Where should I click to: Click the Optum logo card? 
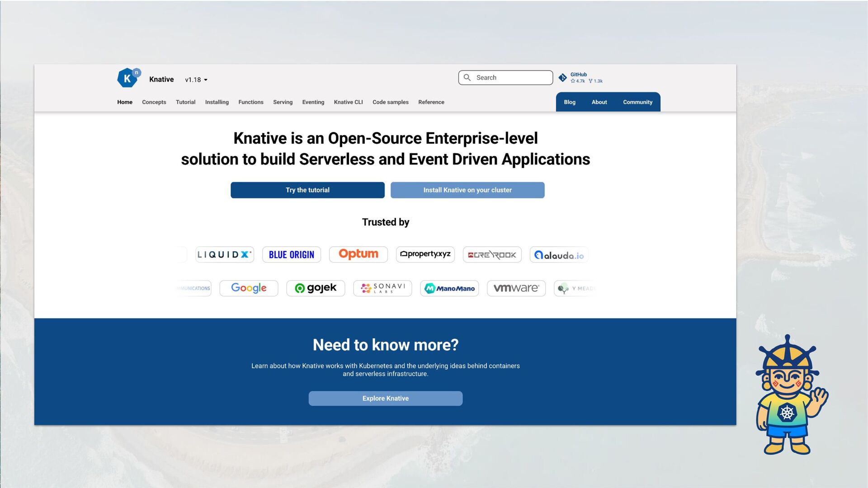(359, 254)
